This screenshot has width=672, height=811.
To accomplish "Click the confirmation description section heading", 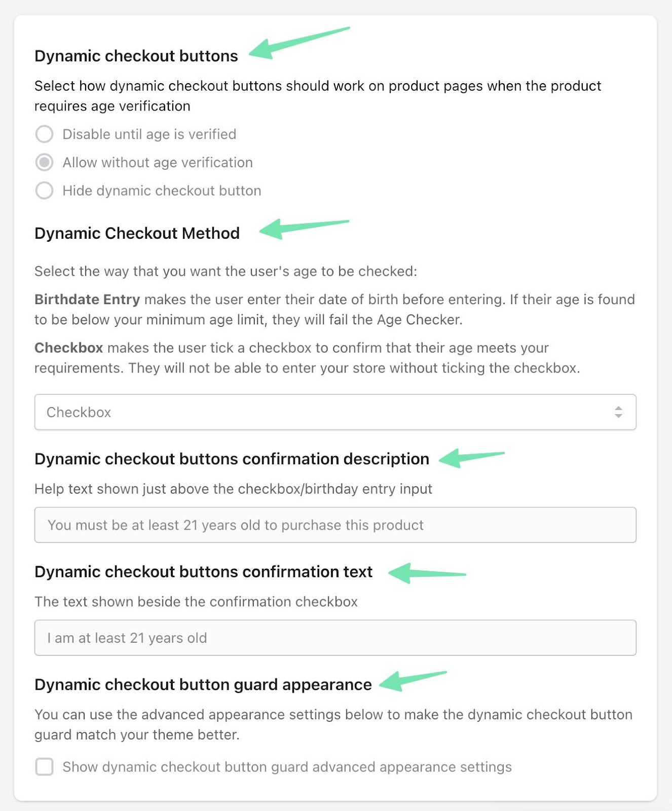I will click(231, 459).
